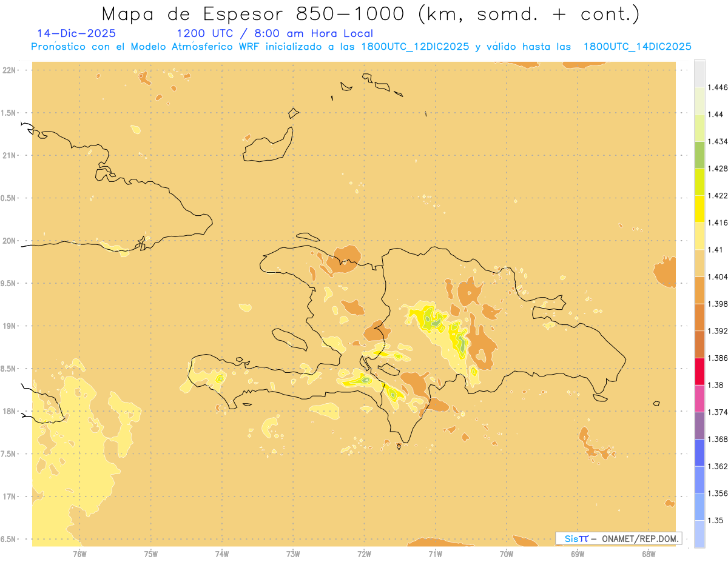Select the red 1.38–1.386 legend swatch
Image resolution: width=728 pixels, height=562 pixels.
(699, 371)
